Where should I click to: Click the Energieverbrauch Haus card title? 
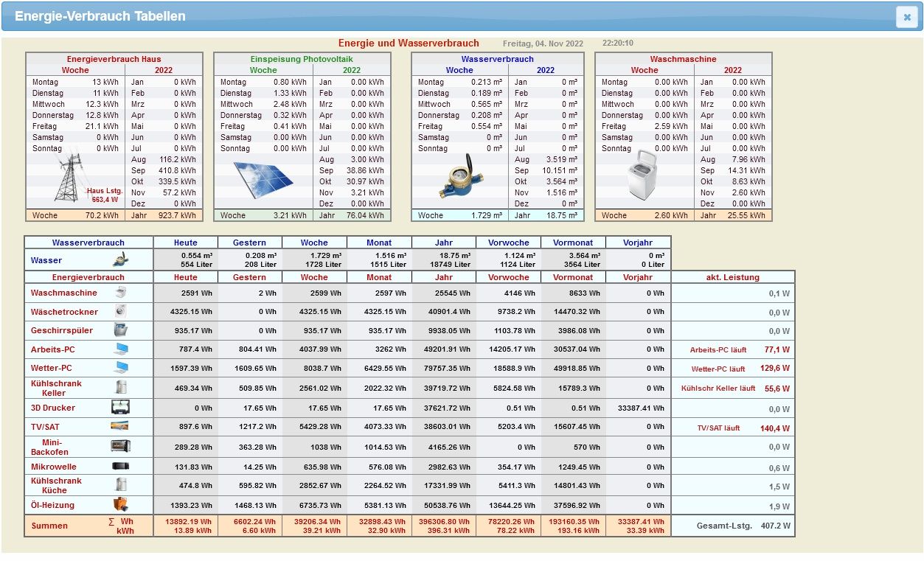click(114, 59)
